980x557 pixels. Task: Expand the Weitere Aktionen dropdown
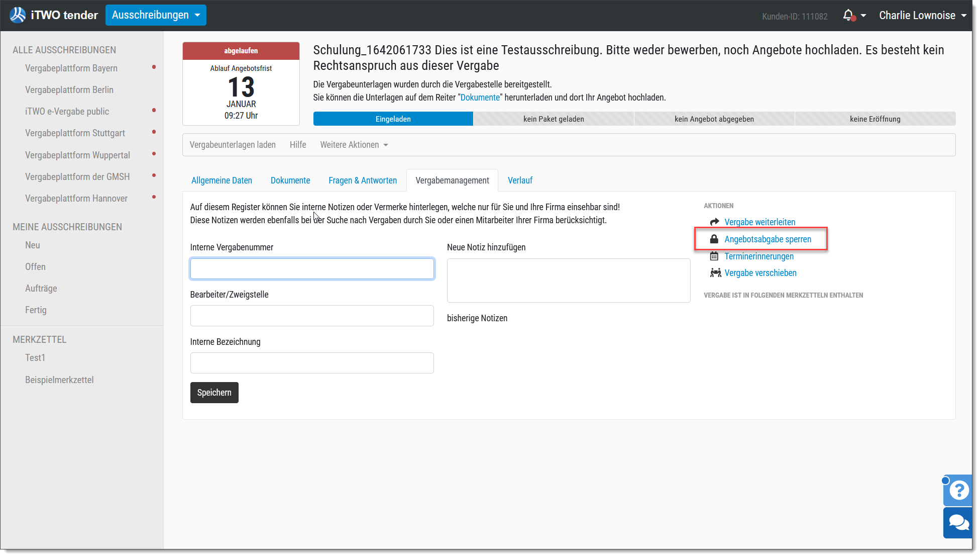coord(354,145)
